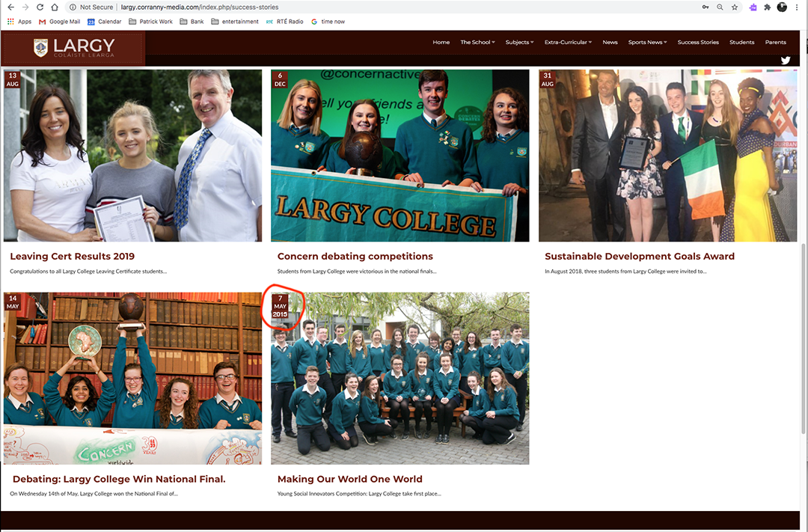Image resolution: width=808 pixels, height=532 pixels.
Task: Open Sustainable Development Goals Award story
Action: coord(639,257)
